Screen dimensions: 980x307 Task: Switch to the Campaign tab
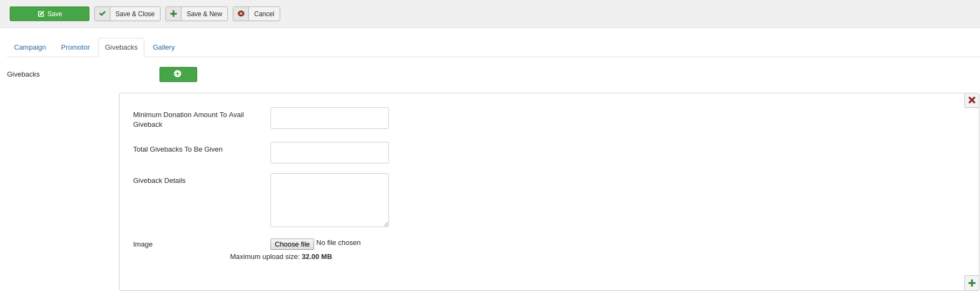coord(30,47)
